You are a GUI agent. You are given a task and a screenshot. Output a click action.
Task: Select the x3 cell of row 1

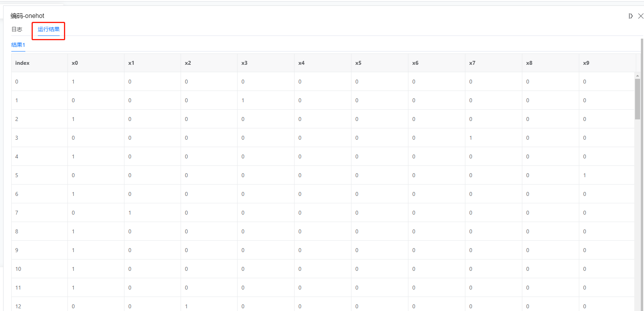(x=266, y=100)
